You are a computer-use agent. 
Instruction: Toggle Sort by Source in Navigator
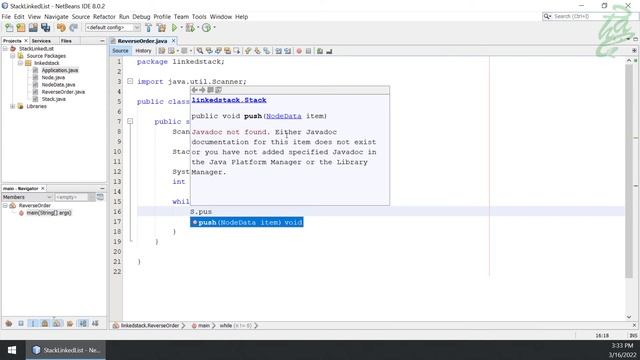tap(95, 323)
